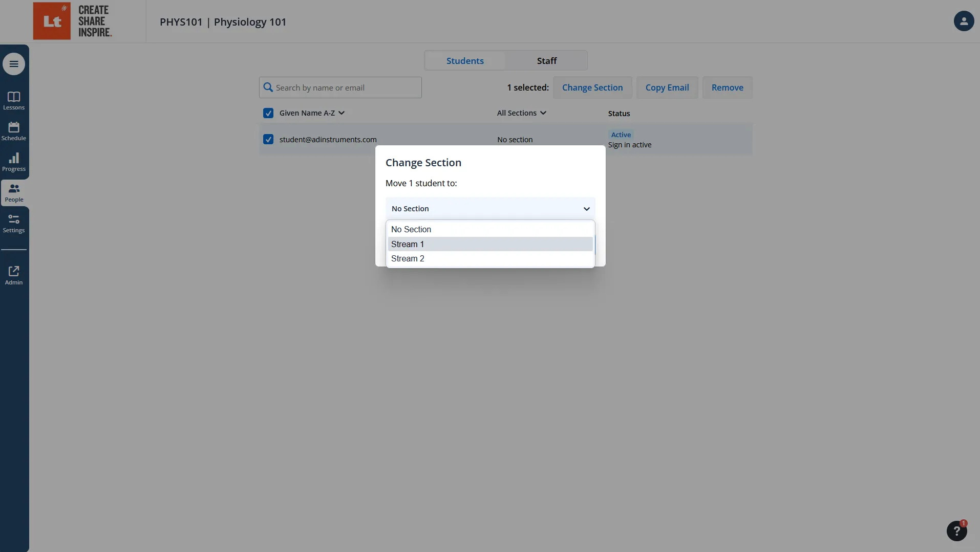This screenshot has width=980, height=552.
Task: Click the student@adinstruments.com email text
Action: 328,140
